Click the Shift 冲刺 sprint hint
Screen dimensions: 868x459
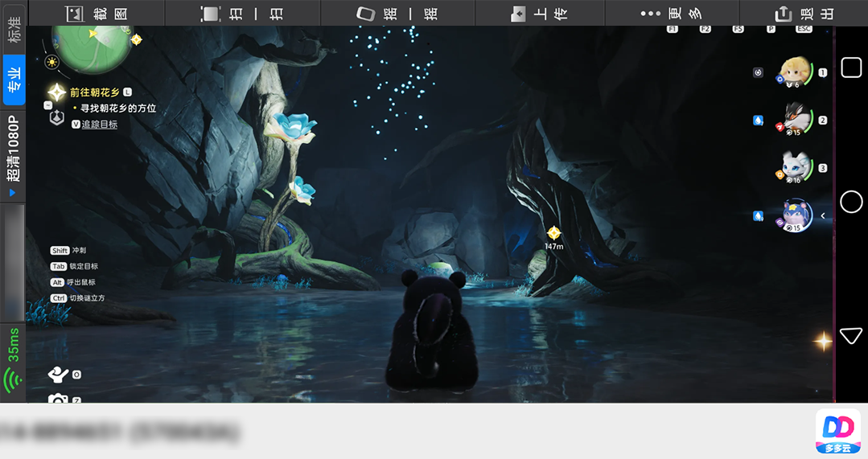68,251
